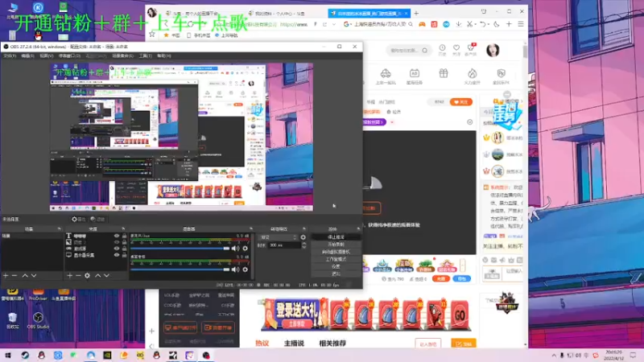Toggle lock on the second source row
The width and height of the screenshot is (644, 362).
pyautogui.click(x=124, y=242)
